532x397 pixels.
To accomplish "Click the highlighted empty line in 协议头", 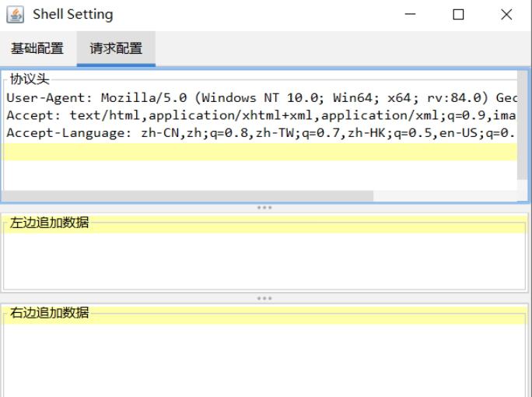I will (x=233, y=151).
